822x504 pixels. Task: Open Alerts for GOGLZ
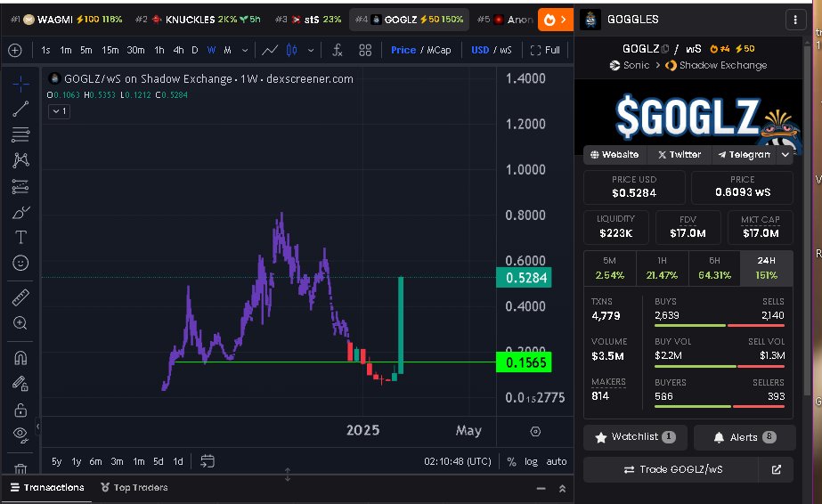[745, 437]
